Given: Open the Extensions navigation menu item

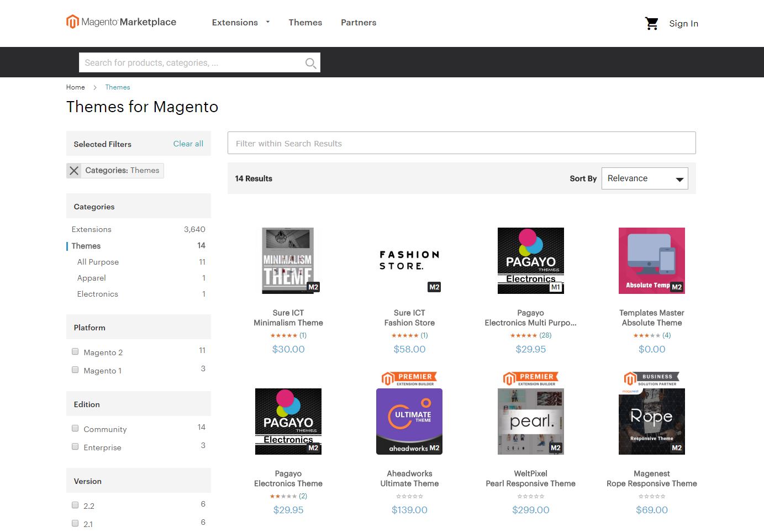Looking at the screenshot, I should point(235,22).
